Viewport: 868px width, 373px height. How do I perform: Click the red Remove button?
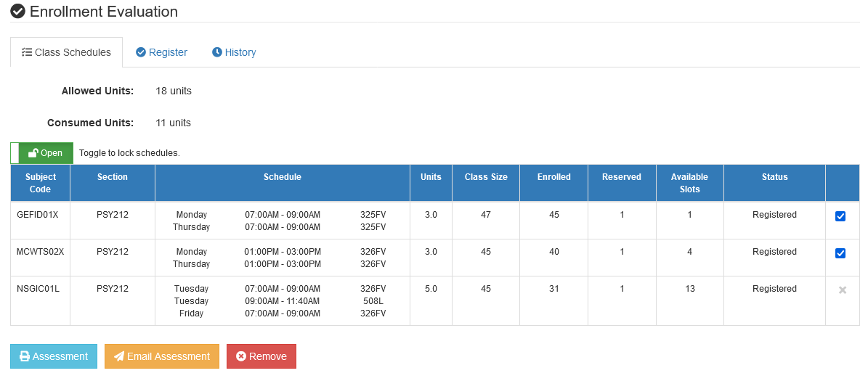(261, 356)
